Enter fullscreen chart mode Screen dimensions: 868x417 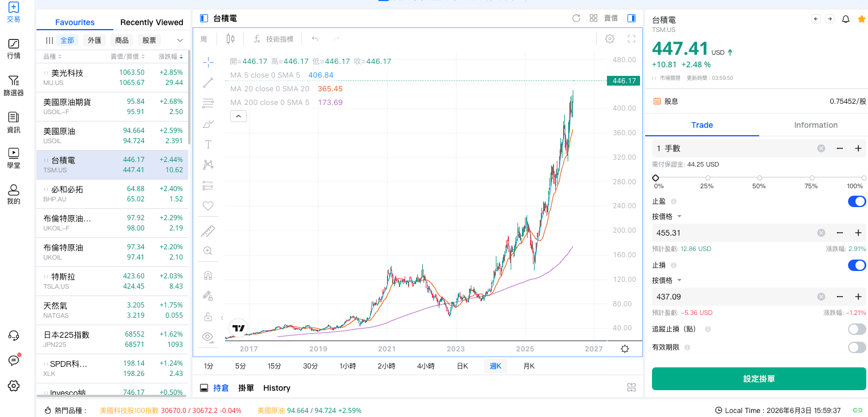631,39
